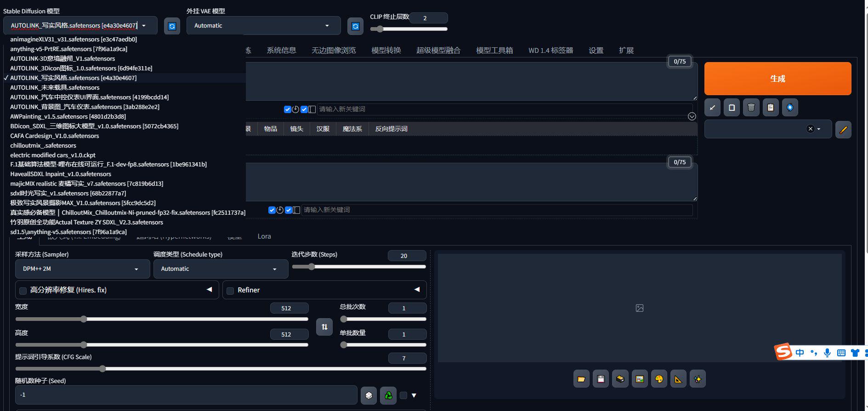Select the 汉服 prompt category
Viewport: 868px width, 411px height.
click(323, 129)
